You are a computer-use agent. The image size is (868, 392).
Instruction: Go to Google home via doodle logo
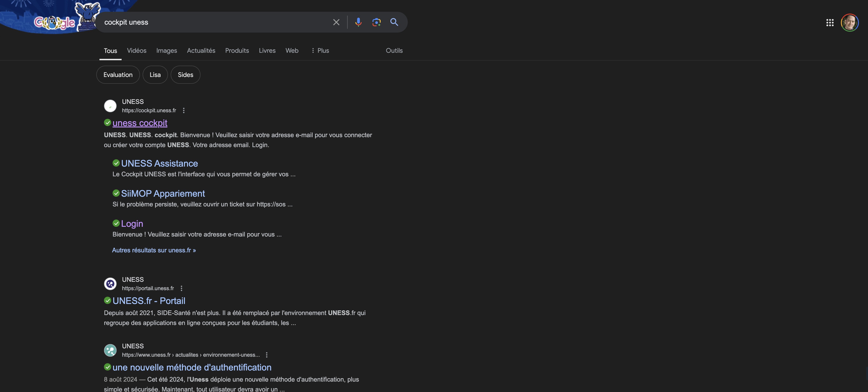[54, 23]
